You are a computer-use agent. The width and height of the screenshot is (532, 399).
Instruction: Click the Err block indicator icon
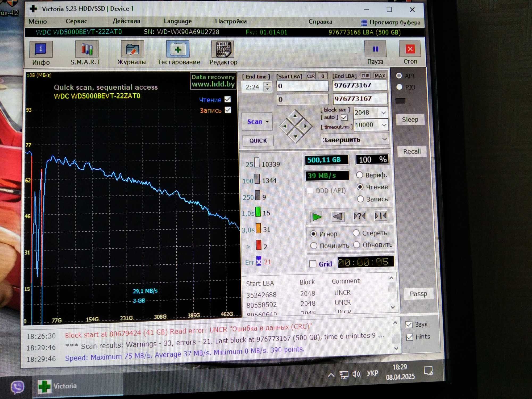[259, 261]
